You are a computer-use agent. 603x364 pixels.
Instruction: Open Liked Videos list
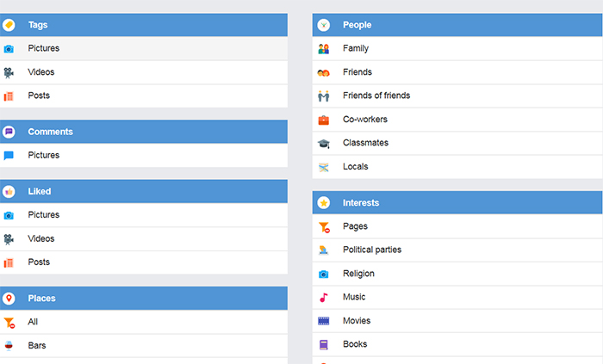click(x=40, y=238)
